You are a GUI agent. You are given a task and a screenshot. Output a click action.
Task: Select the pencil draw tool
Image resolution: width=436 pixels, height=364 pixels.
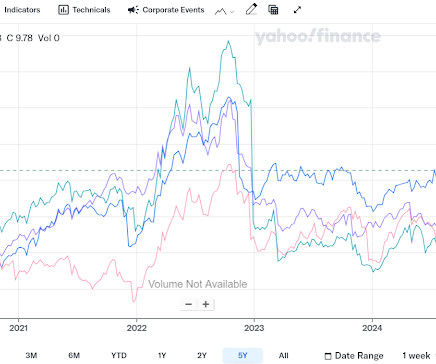coord(251,10)
